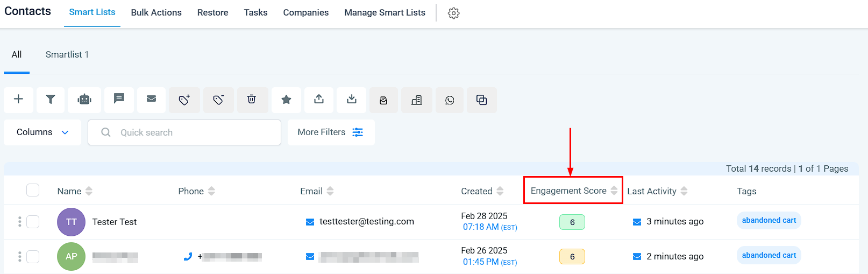Click the add contact plus icon
The image size is (868, 274).
click(x=18, y=100)
